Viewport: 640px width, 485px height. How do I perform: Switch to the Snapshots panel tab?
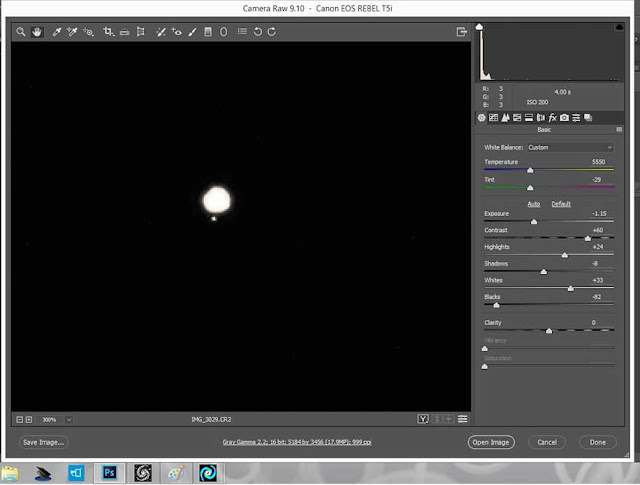pos(588,118)
